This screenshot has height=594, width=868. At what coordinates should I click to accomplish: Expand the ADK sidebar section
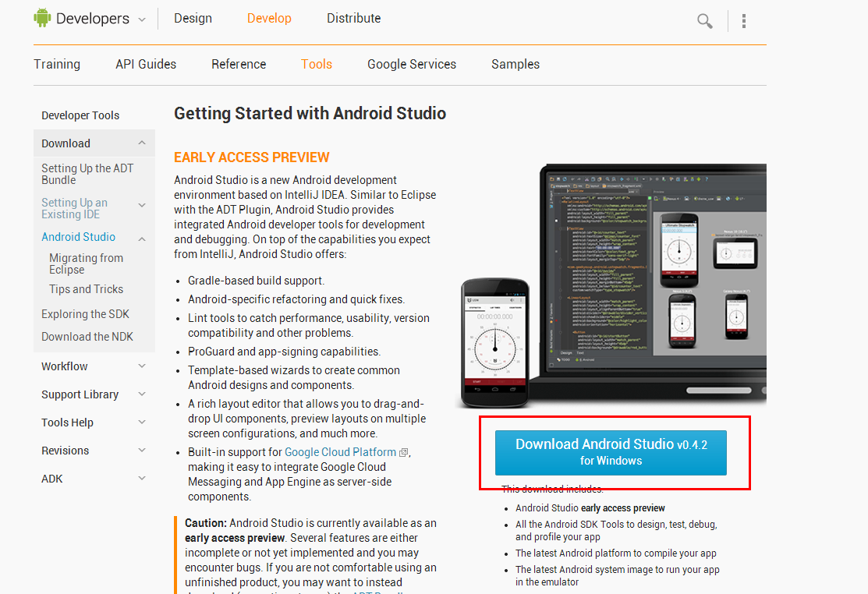click(x=141, y=478)
